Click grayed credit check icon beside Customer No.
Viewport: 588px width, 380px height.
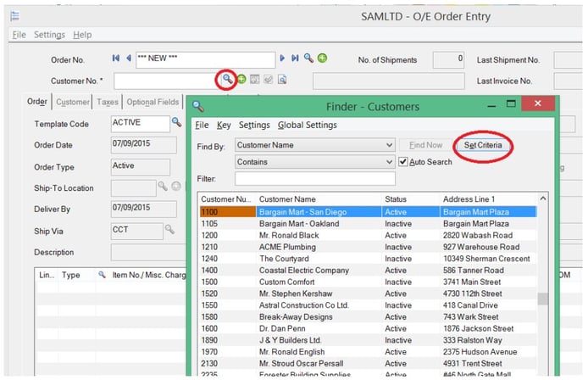click(268, 79)
